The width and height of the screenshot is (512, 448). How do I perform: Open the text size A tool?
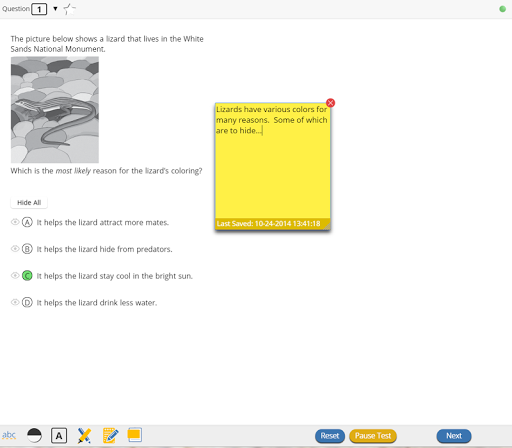pyautogui.click(x=59, y=436)
